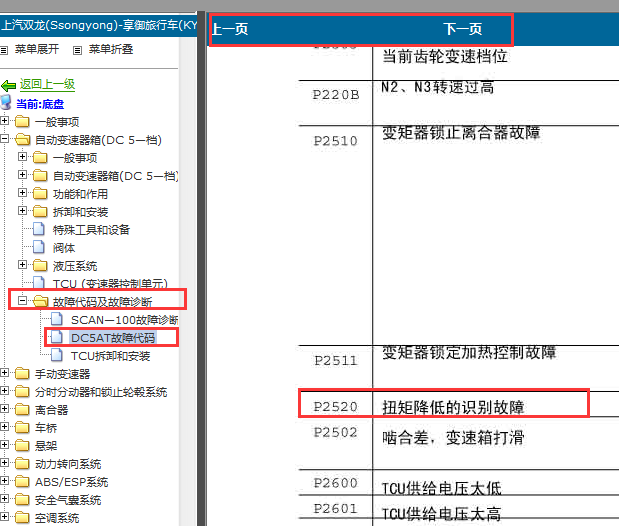Open TCU (变速器控制单元) document

coord(110,284)
